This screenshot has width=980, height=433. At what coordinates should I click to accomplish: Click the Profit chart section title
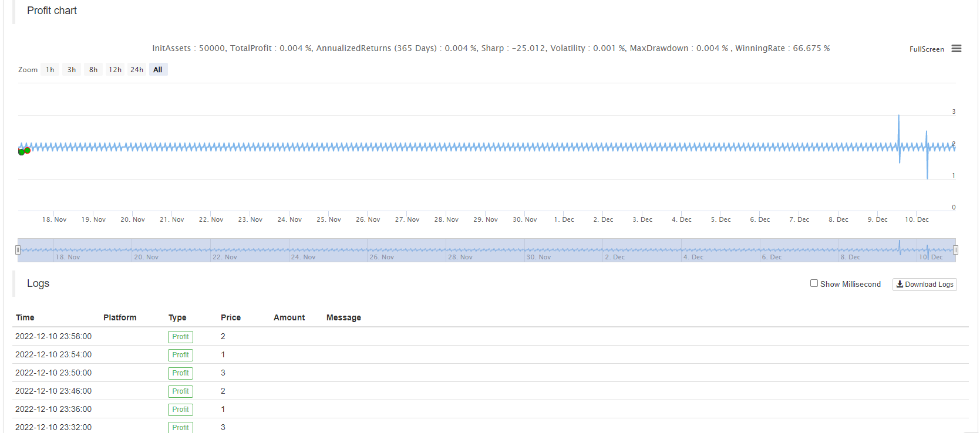click(52, 11)
